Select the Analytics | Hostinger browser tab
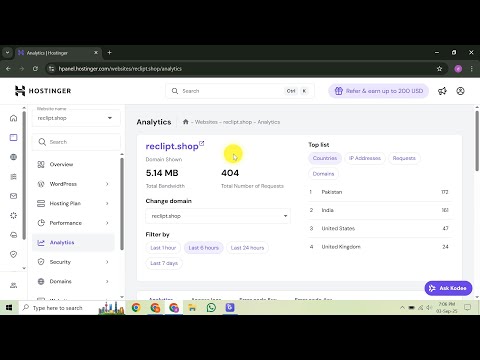The width and height of the screenshot is (480, 360). 58,53
